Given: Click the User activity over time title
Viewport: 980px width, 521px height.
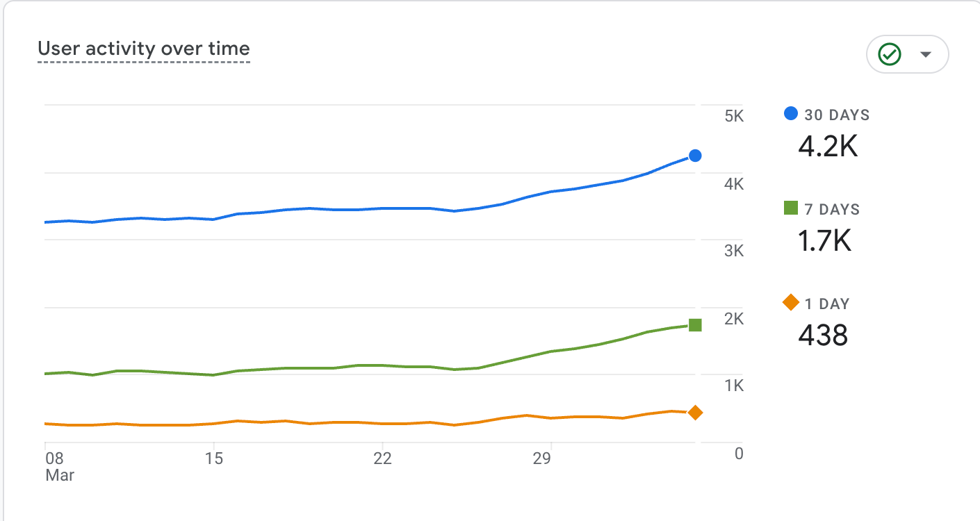Looking at the screenshot, I should [x=143, y=49].
